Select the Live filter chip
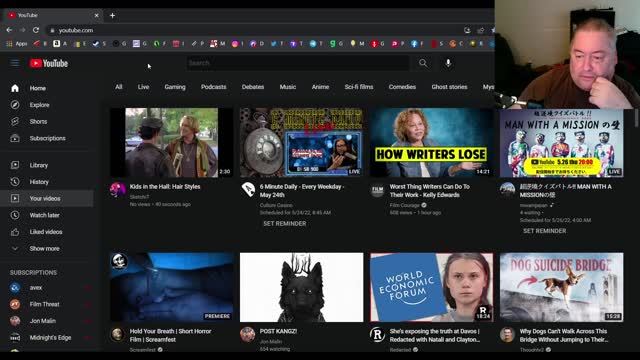Screen dimensions: 640x360 pyautogui.click(x=143, y=87)
